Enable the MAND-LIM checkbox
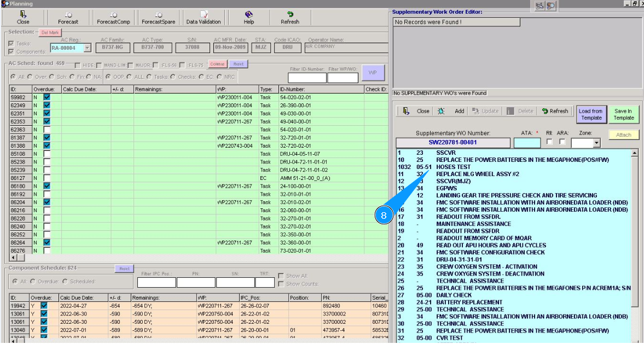This screenshot has width=644, height=344. (x=99, y=65)
